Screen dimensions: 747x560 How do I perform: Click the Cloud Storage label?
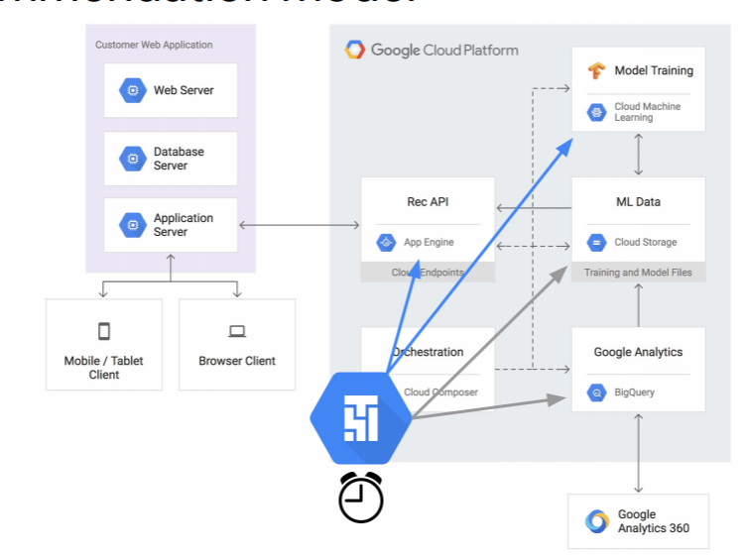[646, 242]
